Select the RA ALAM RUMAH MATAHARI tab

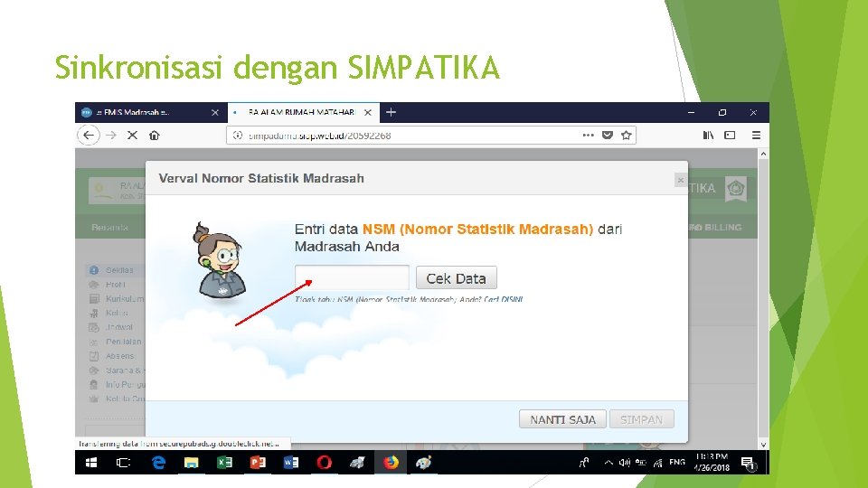pyautogui.click(x=304, y=112)
